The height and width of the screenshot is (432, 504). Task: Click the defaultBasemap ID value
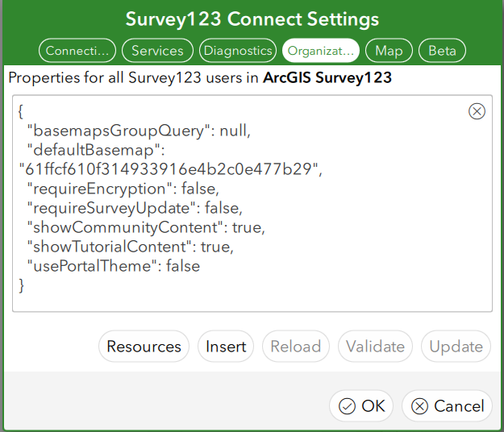click(x=170, y=169)
